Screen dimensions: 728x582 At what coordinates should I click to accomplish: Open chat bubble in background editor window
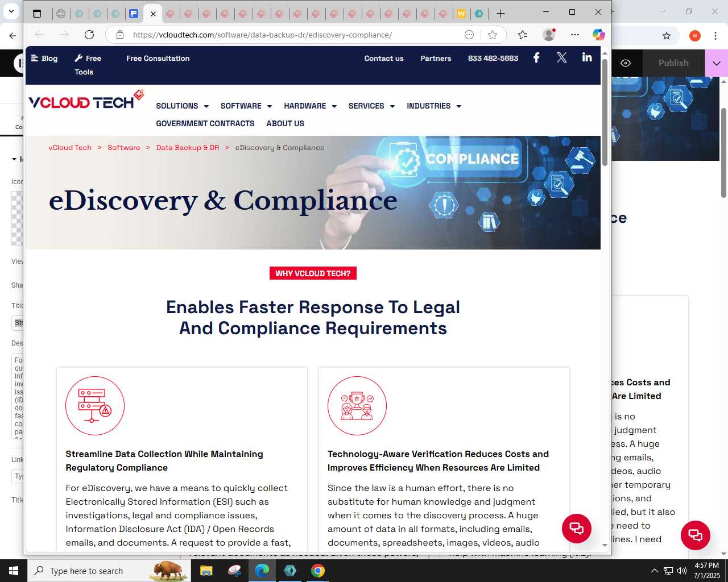point(695,535)
